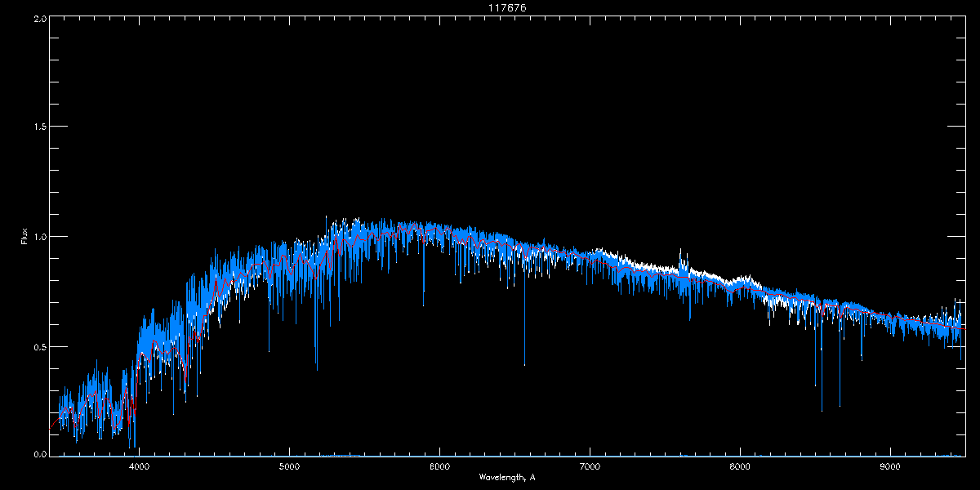
Task: Select the Flux y-axis label
Action: click(24, 238)
